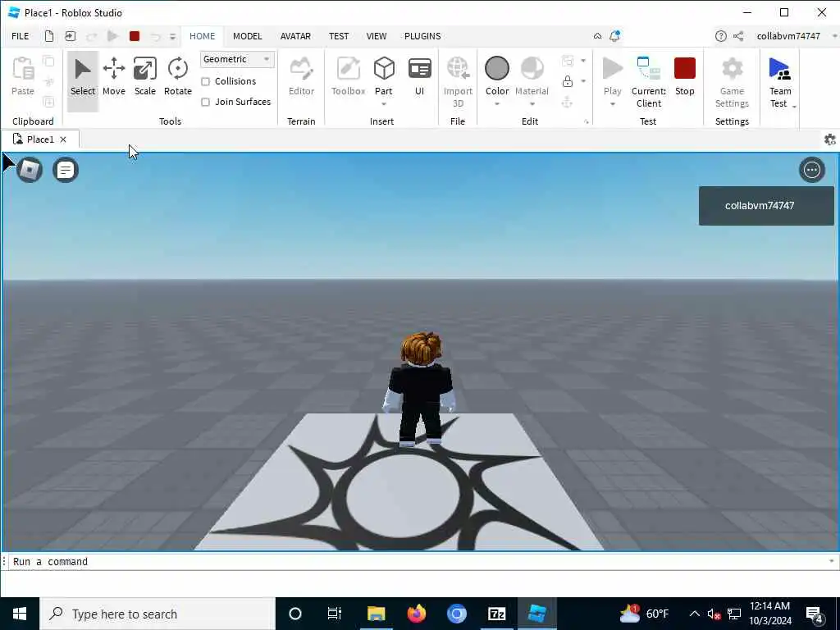Open the Terrain Editor
Screen dimensions: 840x630
301,78
